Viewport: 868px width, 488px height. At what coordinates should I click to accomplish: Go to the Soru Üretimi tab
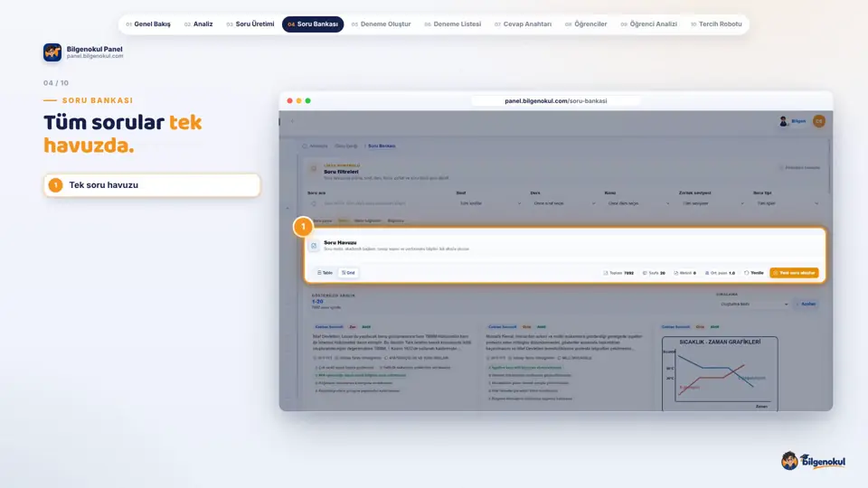coord(250,24)
